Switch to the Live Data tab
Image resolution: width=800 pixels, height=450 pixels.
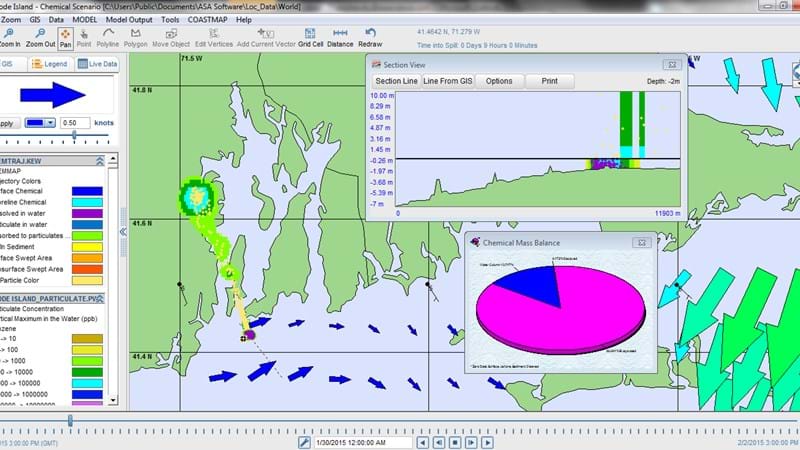pyautogui.click(x=97, y=64)
